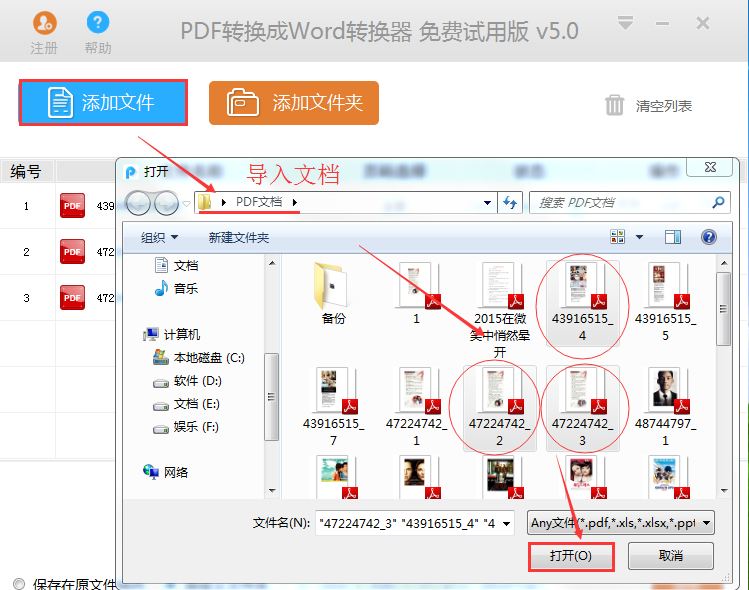The width and height of the screenshot is (749, 590).
Task: Click navigation pane scrollbar down arrow
Action: [x=272, y=491]
